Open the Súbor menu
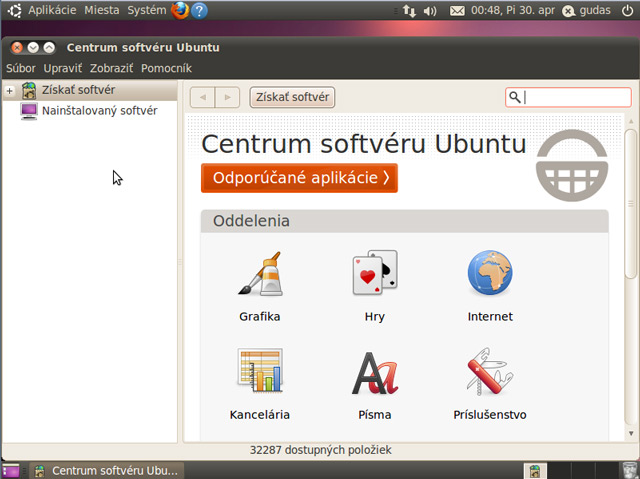 point(21,68)
